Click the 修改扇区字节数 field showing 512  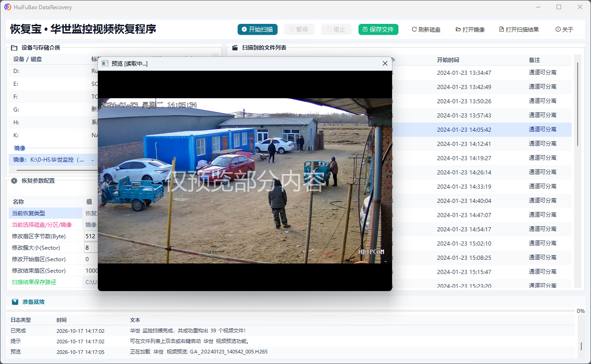pyautogui.click(x=91, y=236)
